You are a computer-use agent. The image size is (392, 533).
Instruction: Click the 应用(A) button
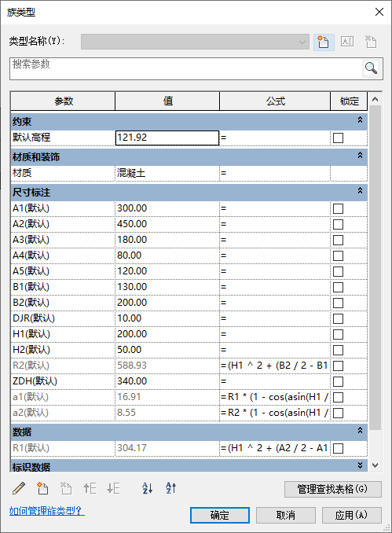point(352,516)
